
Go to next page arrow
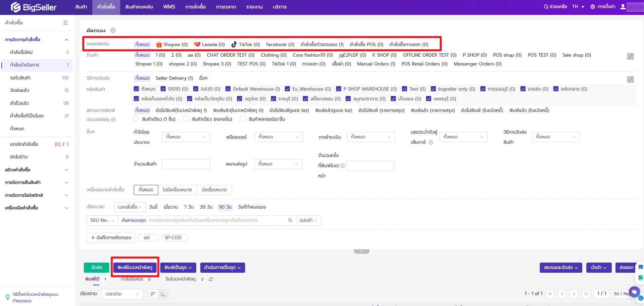(x=574, y=294)
